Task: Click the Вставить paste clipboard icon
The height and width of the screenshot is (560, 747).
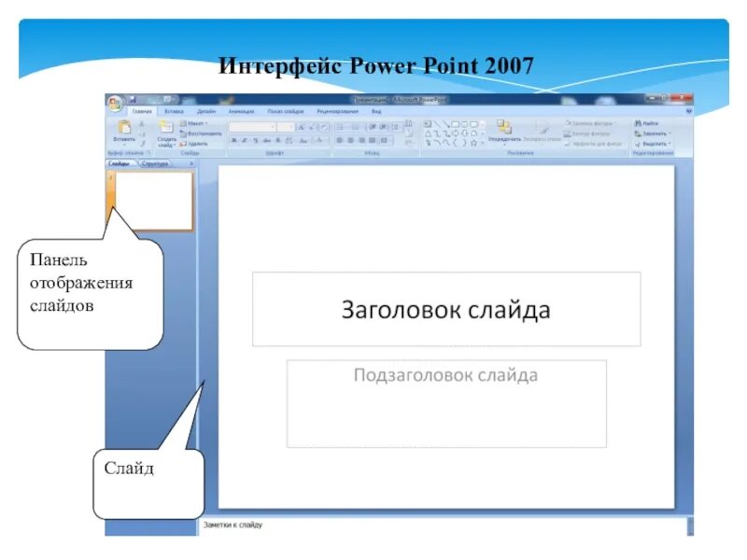Action: (124, 128)
